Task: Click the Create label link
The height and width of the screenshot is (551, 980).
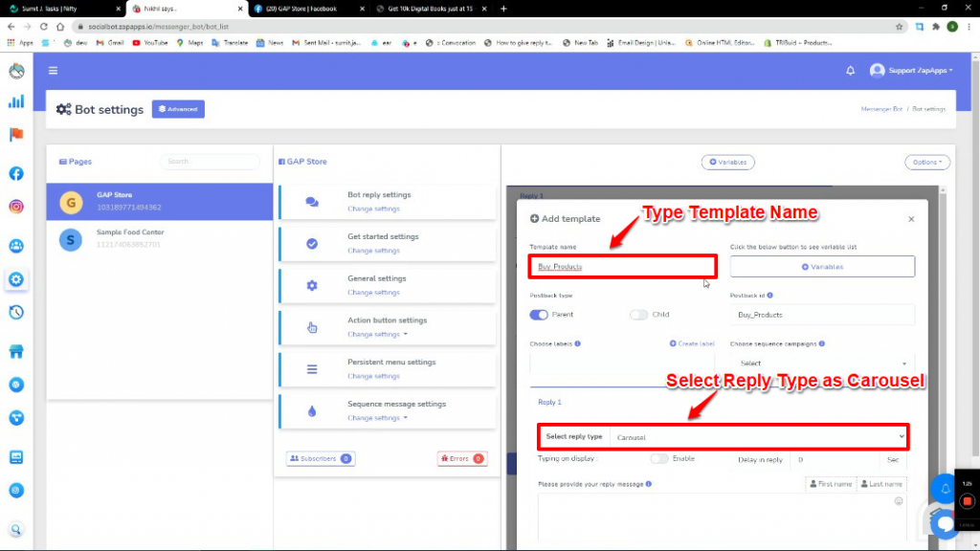Action: [691, 343]
